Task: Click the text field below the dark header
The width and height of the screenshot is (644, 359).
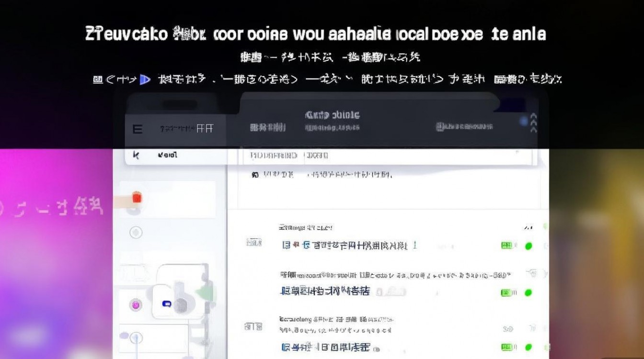Action: (x=383, y=156)
